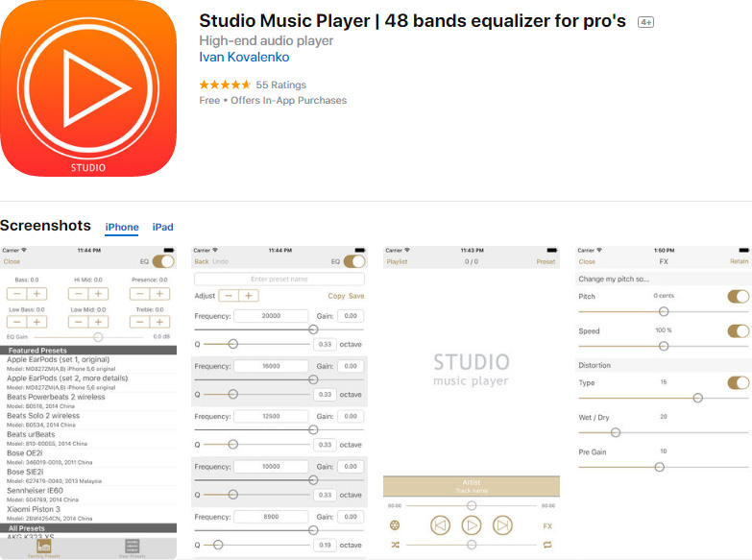This screenshot has height=560, width=752.
Task: Click the Factory Presets tab icon
Action: coord(44,547)
